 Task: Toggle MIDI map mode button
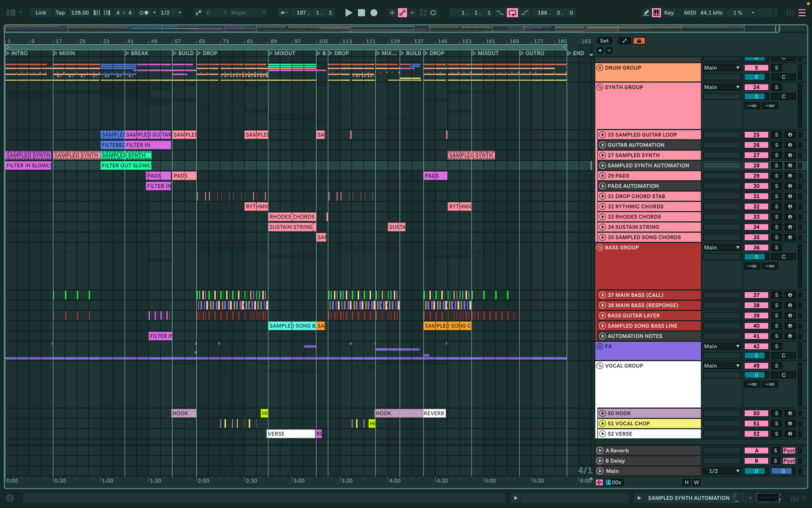click(690, 13)
